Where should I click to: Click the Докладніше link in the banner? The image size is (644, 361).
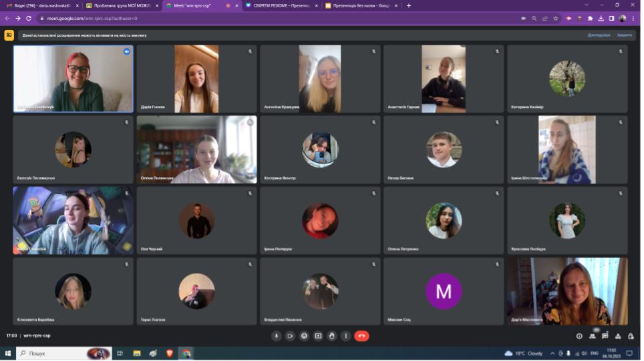click(x=599, y=35)
